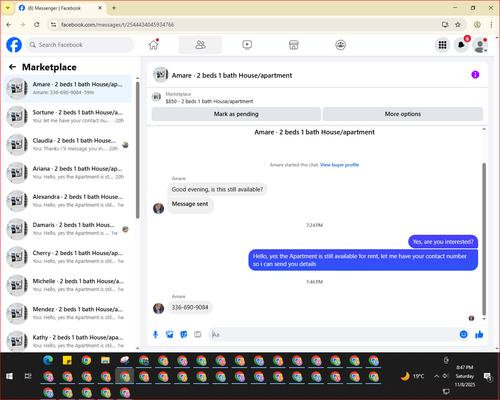Click the 'Yes, are you interested?' message

[x=443, y=242]
